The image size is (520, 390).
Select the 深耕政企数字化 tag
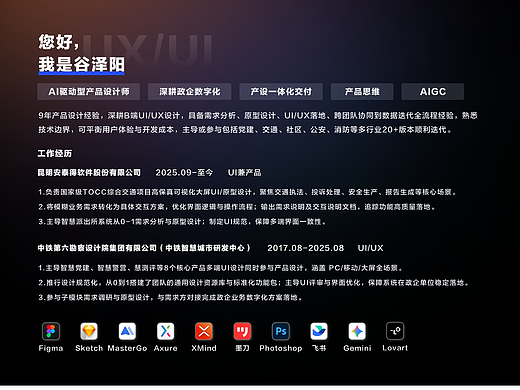click(190, 92)
